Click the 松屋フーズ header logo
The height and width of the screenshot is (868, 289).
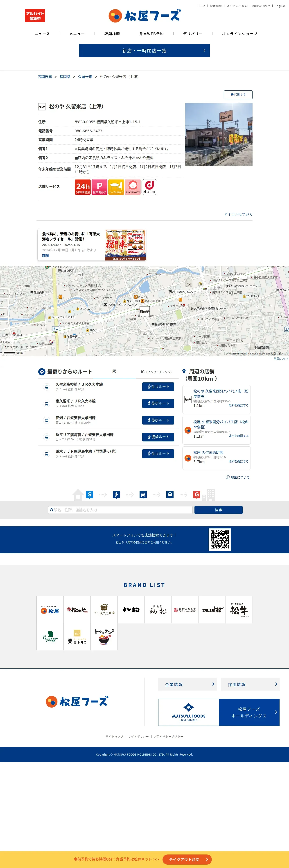(x=145, y=16)
